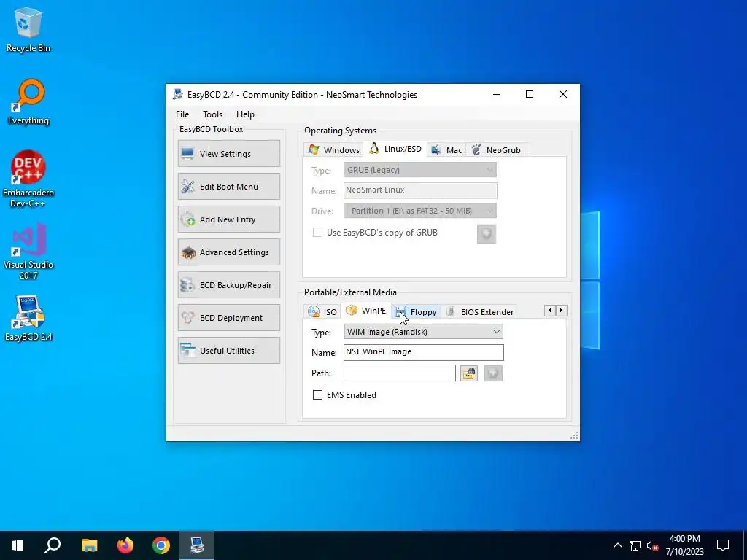Open the notification center icon
The width and height of the screenshot is (747, 560).
[x=723, y=545]
